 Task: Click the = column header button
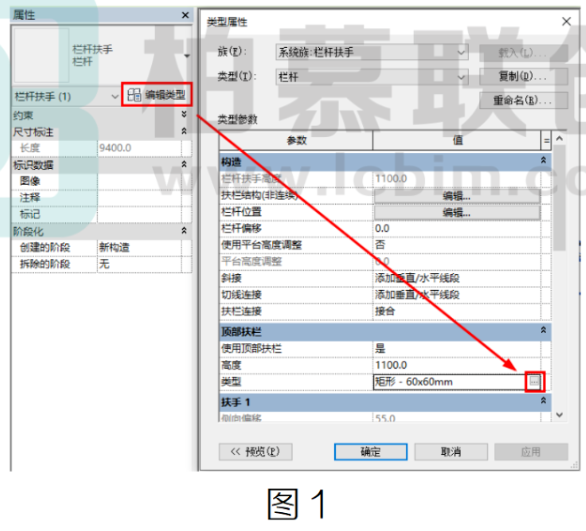coord(546,141)
